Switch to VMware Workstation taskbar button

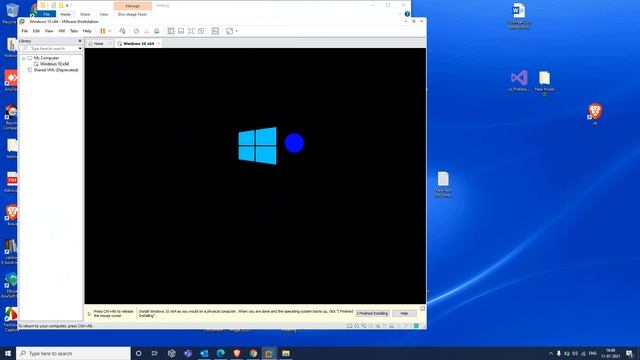269,353
